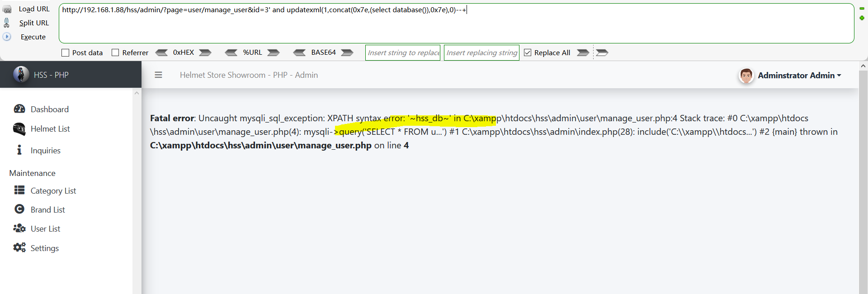Click the Inquiries info icon

tap(19, 150)
